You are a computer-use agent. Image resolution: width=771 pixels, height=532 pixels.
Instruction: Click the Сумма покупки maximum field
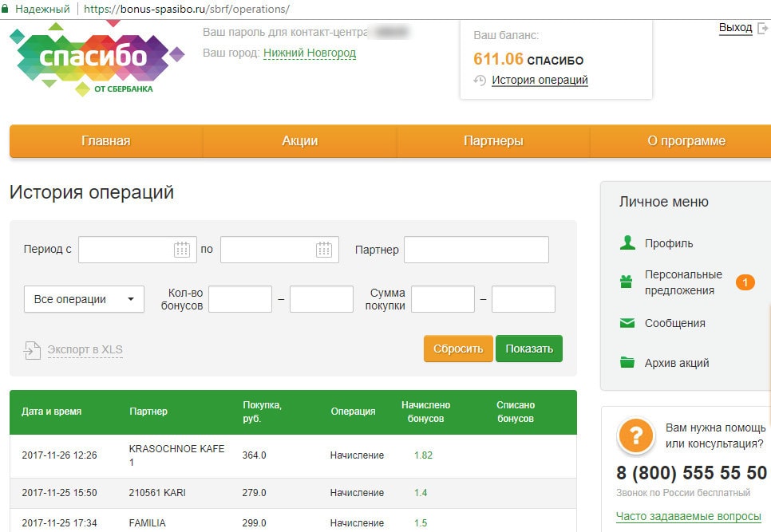(x=524, y=299)
